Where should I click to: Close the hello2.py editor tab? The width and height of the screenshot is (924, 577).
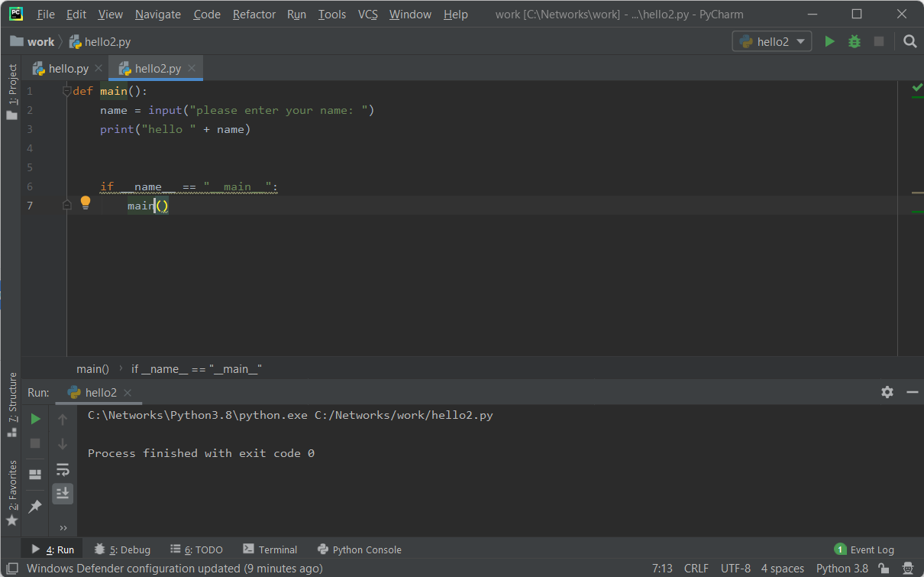[x=192, y=69]
